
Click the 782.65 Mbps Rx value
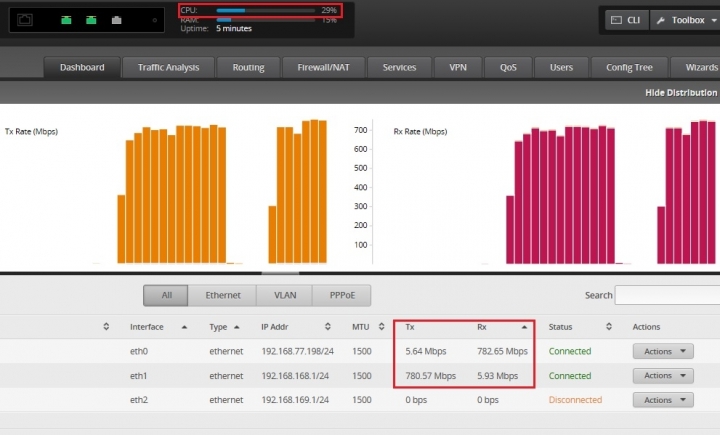(x=502, y=351)
